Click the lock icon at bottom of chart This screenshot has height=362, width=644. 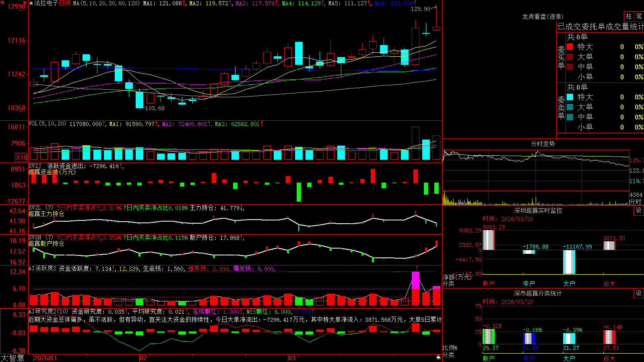click(439, 357)
